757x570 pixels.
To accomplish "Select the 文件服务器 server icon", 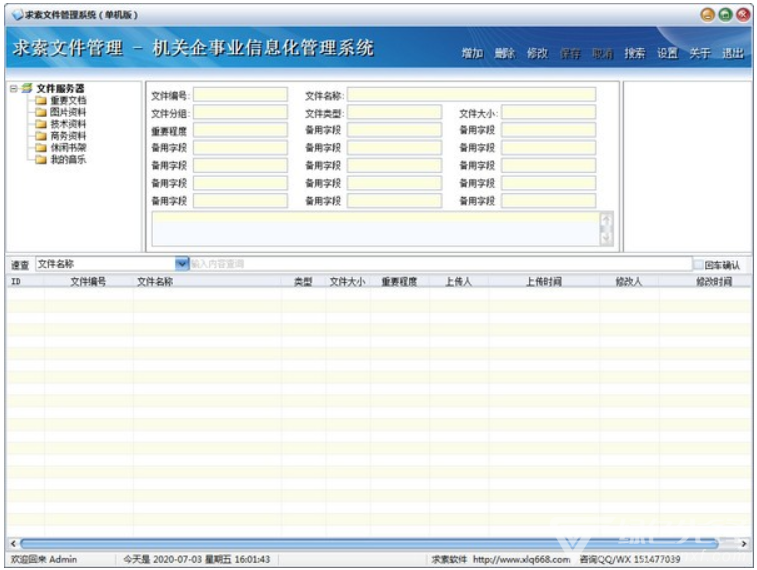I will 27,88.
